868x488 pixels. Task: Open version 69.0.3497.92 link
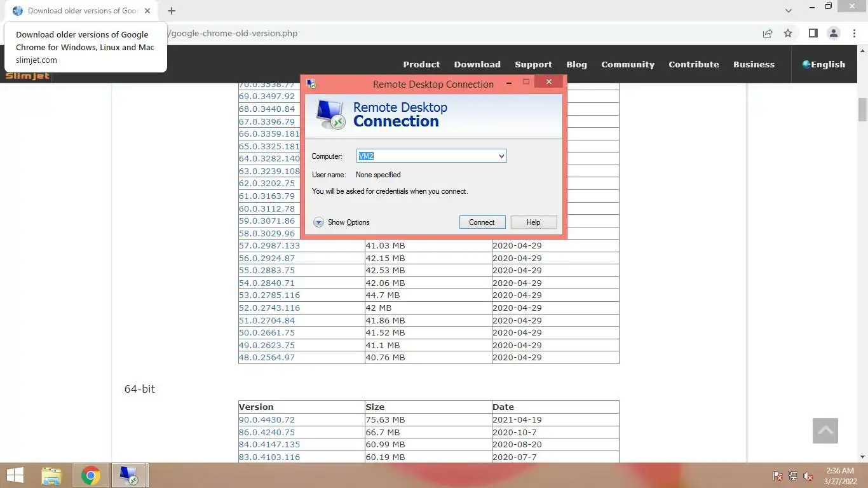[x=267, y=96]
